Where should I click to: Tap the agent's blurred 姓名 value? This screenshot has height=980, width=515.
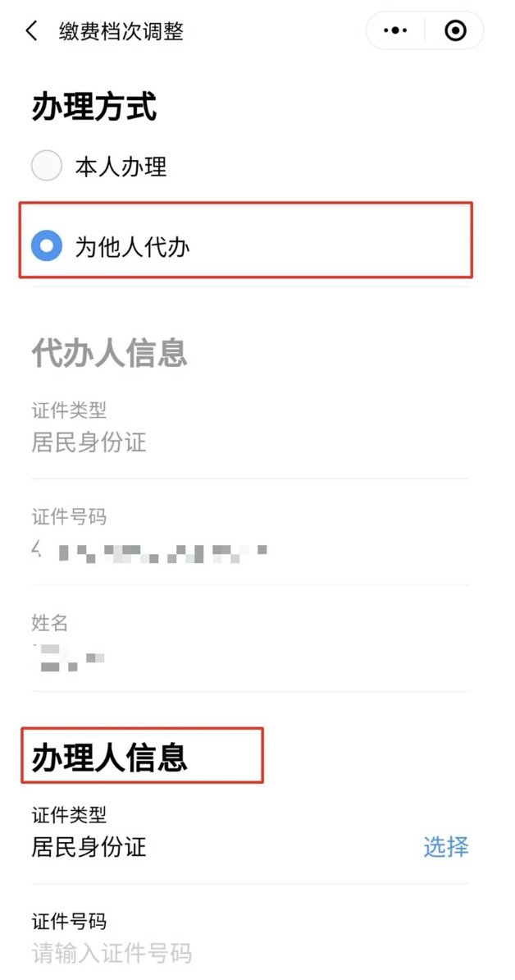pyautogui.click(x=67, y=659)
